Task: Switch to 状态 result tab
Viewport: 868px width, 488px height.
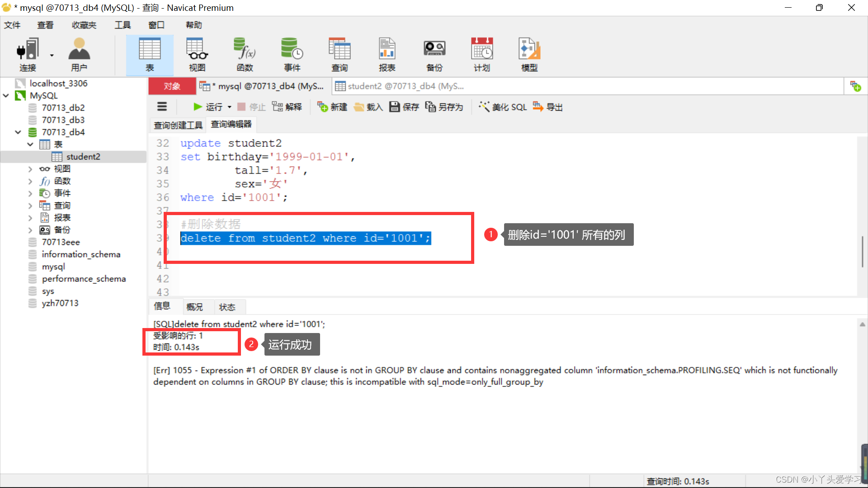Action: (227, 307)
